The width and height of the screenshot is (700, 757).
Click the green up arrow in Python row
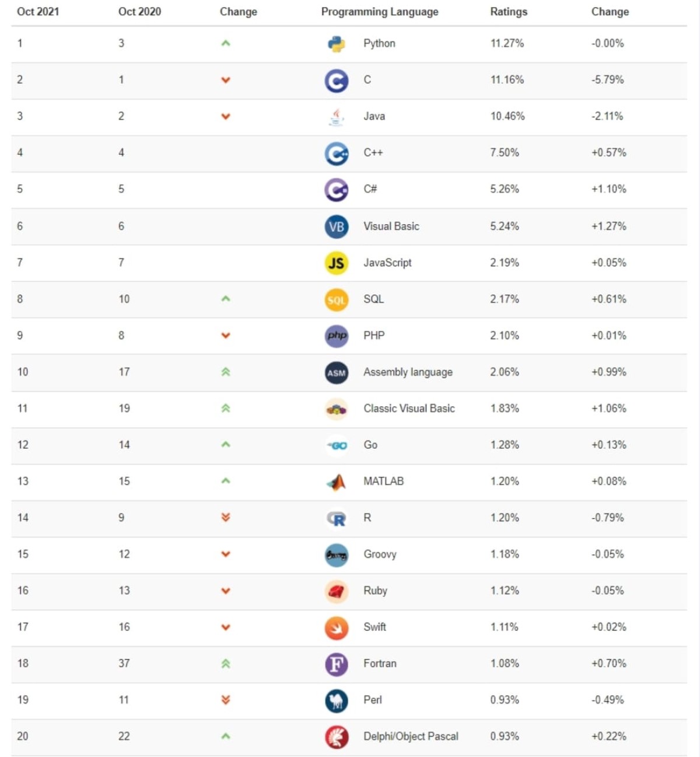tap(226, 43)
